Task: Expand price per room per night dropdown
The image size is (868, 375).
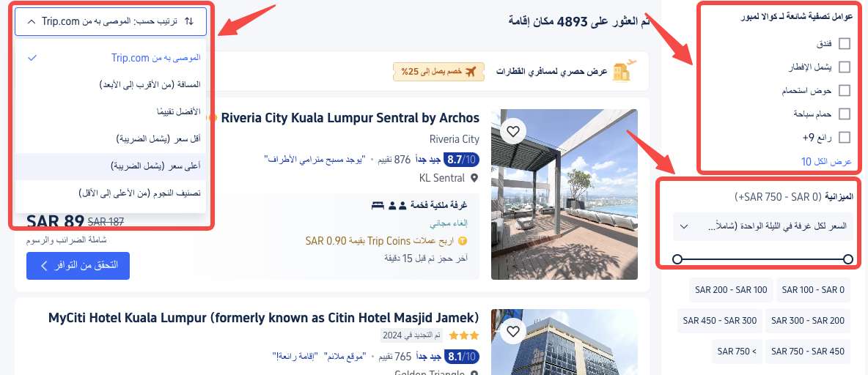Action: [763, 226]
